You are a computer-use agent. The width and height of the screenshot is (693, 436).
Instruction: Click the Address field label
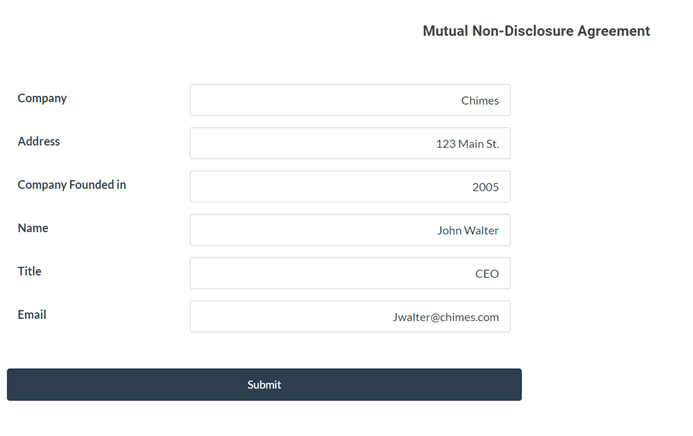tap(39, 141)
